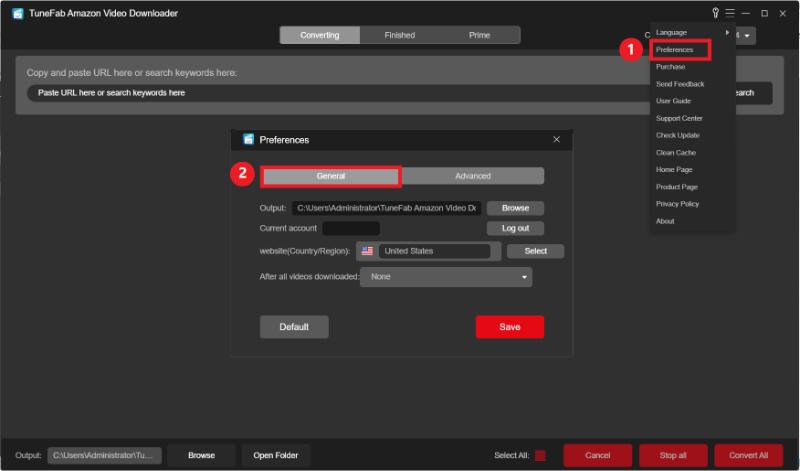Viewport: 800px width, 471px height.
Task: Click the Preferences output path field
Action: click(386, 208)
